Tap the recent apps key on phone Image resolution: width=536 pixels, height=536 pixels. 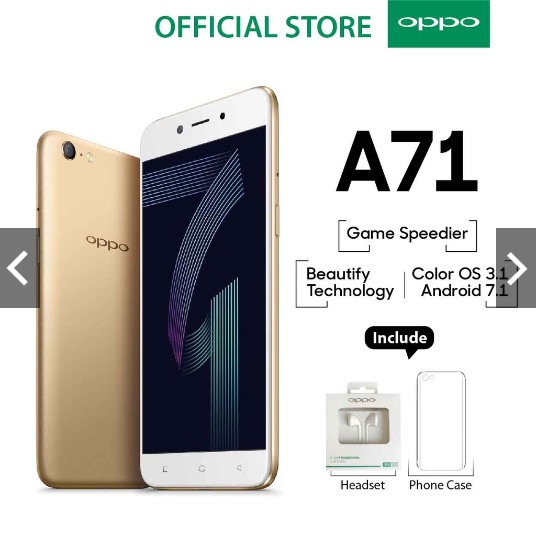coord(165,469)
